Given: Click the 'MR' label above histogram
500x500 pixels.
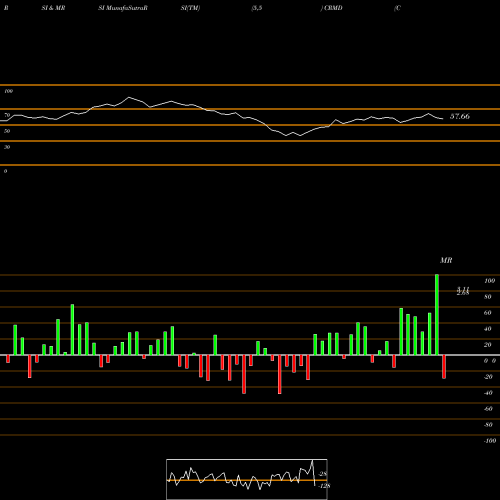Looking at the screenshot, I should 446,260.
